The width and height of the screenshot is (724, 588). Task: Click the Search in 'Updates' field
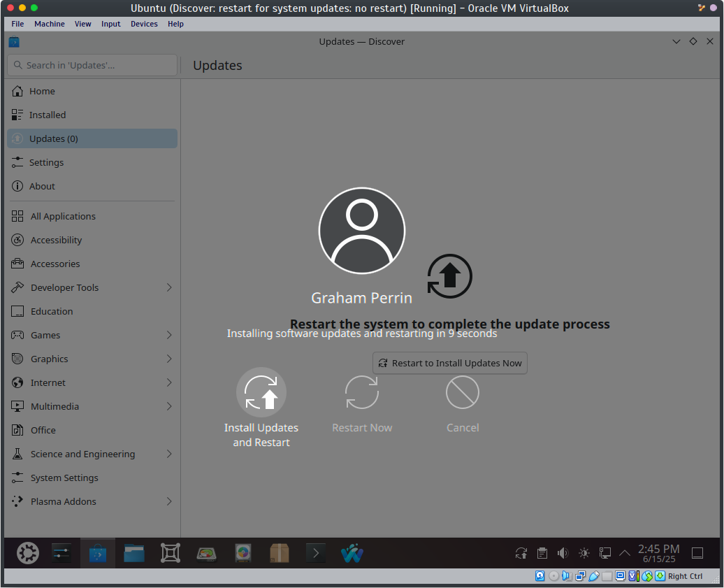[x=92, y=65]
